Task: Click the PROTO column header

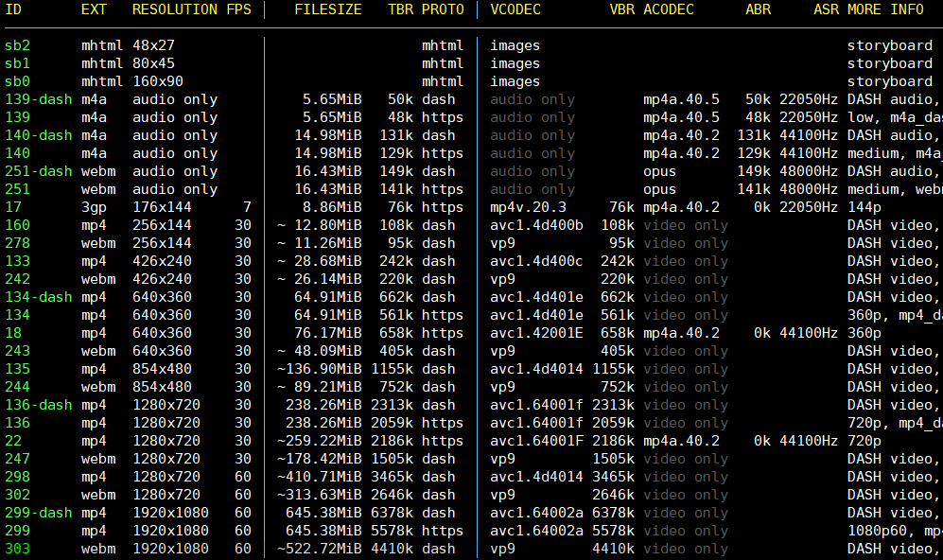Action: click(x=443, y=9)
